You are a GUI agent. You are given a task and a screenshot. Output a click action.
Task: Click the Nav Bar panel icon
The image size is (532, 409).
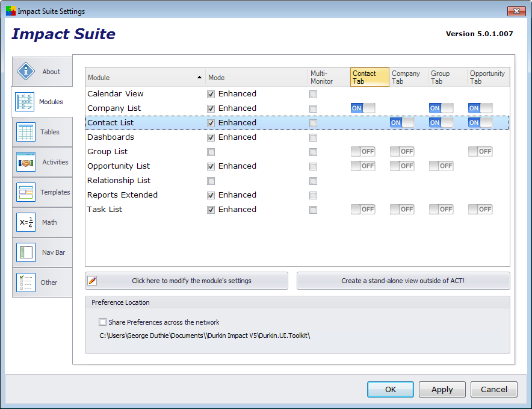pyautogui.click(x=26, y=252)
